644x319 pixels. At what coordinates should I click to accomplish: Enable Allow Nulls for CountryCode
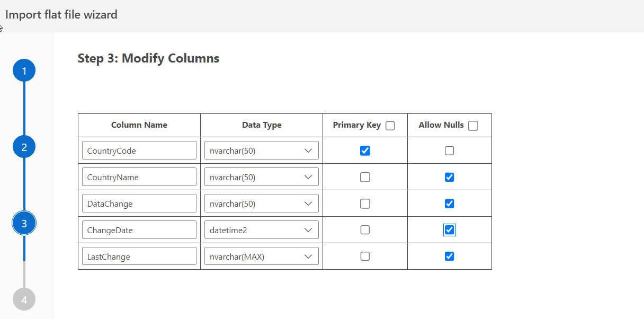[x=450, y=150]
